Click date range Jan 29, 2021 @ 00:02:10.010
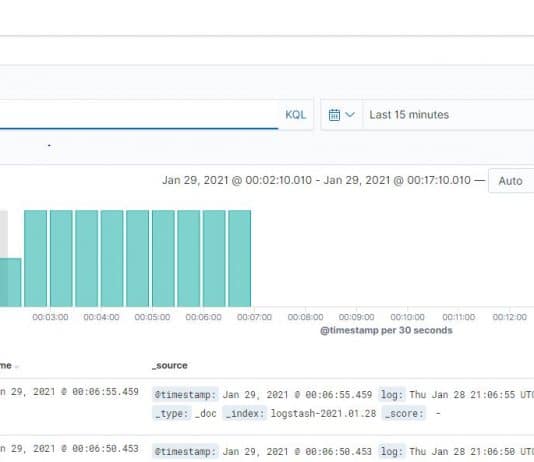Viewport: 534px width, 462px height. pos(237,180)
